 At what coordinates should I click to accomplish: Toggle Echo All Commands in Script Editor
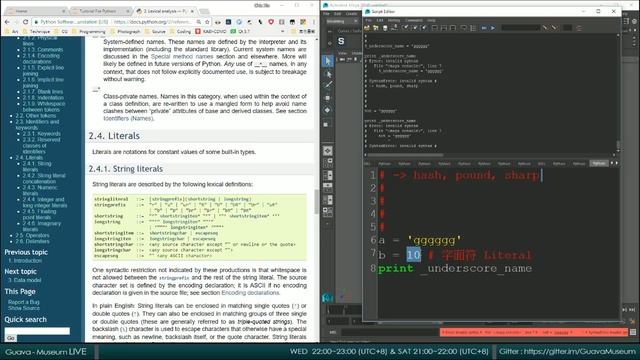(x=464, y=28)
